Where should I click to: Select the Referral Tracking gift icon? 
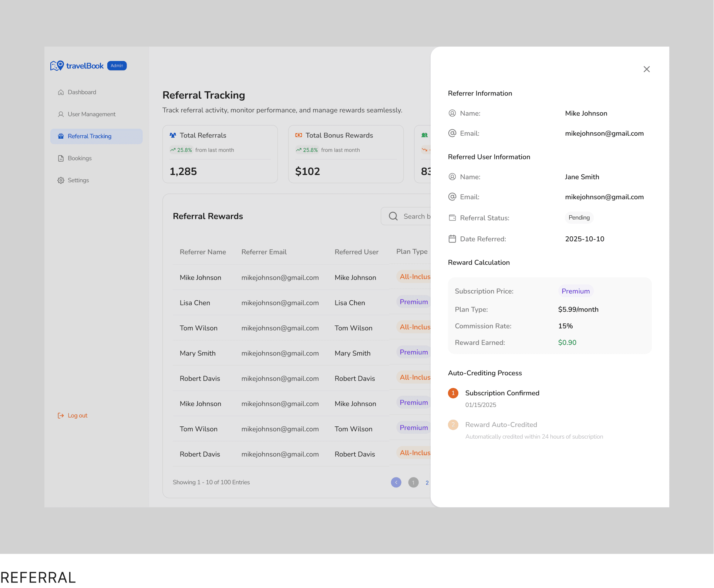pyautogui.click(x=61, y=136)
